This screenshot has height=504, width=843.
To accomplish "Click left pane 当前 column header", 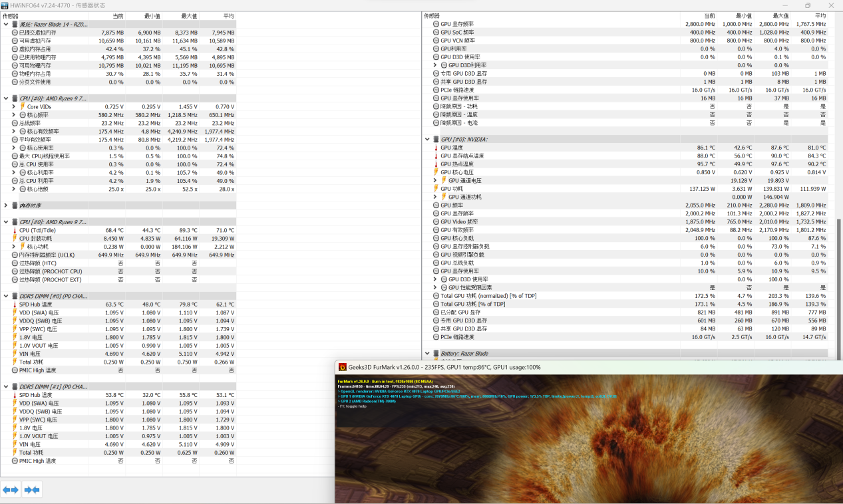I will (107, 15).
